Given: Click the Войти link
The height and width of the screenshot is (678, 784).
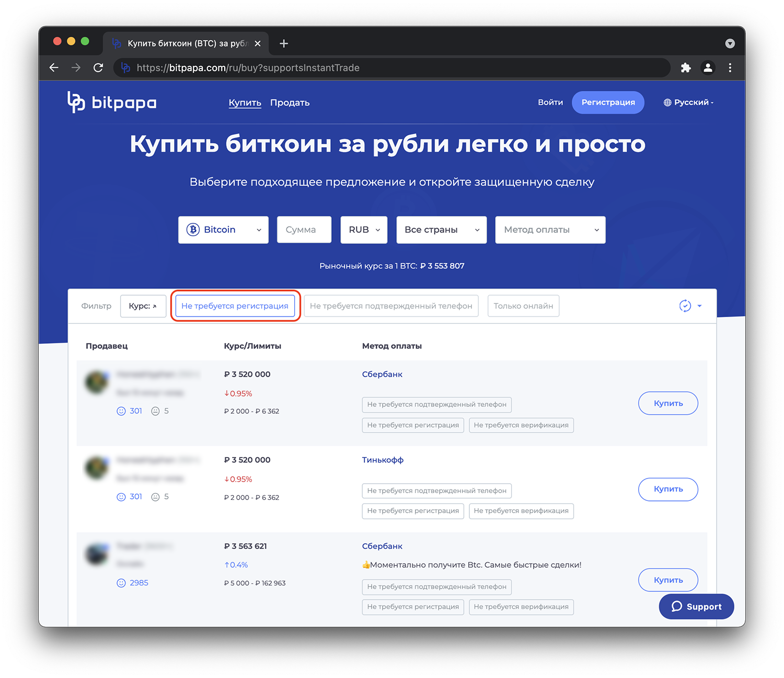Looking at the screenshot, I should (x=550, y=102).
